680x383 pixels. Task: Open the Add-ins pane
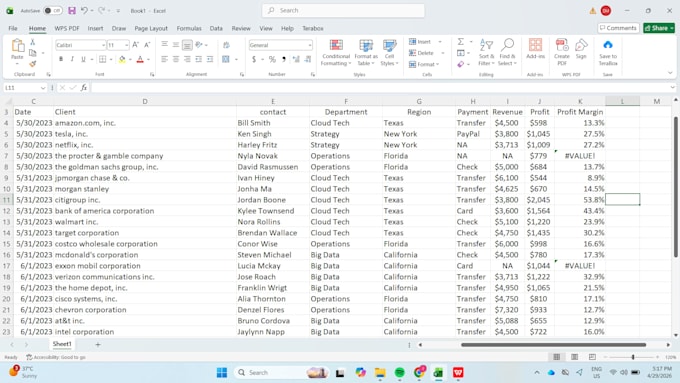(535, 49)
